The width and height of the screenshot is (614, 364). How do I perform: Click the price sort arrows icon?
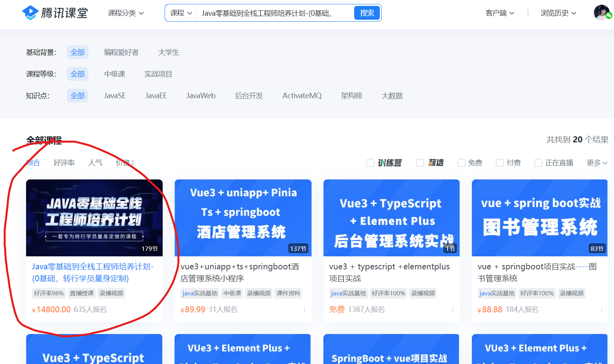[x=133, y=163]
